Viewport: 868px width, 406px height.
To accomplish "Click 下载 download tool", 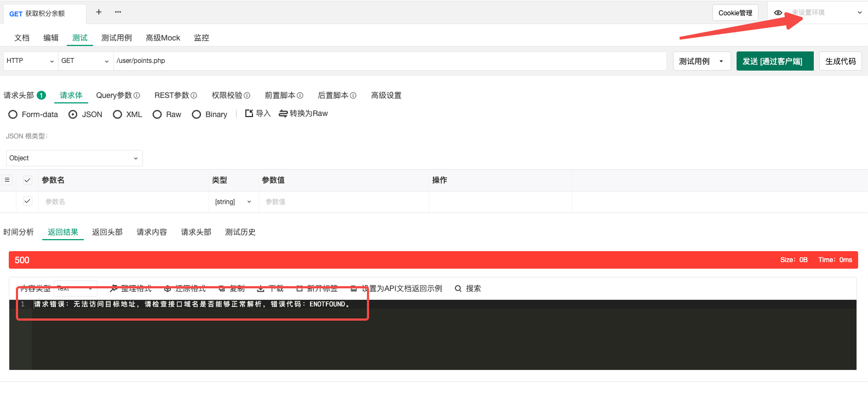I will point(271,288).
